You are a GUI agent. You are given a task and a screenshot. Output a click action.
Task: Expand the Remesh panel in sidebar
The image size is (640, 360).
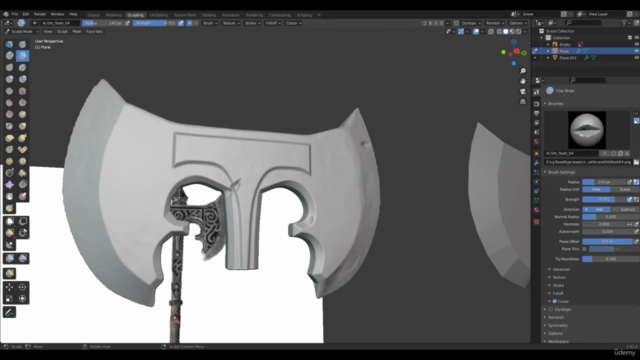click(x=556, y=318)
